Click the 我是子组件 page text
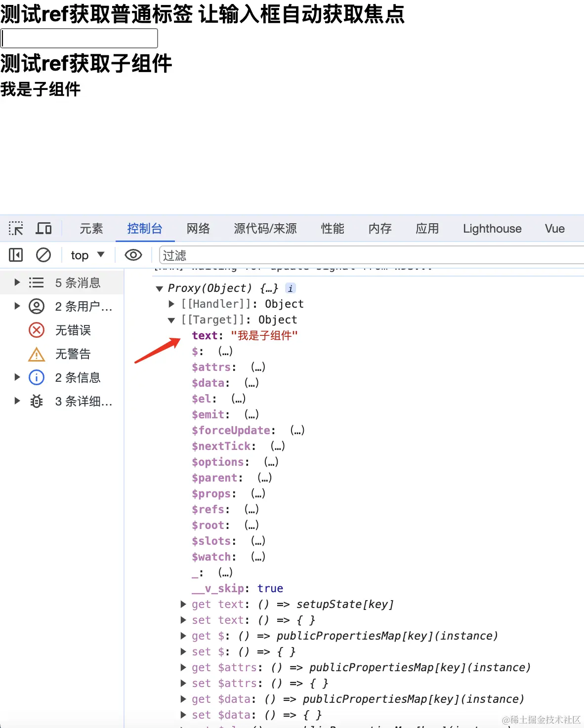The height and width of the screenshot is (728, 584). (x=41, y=89)
